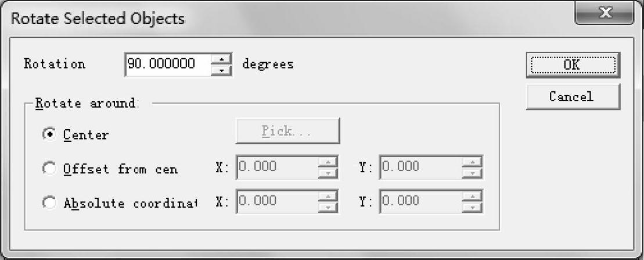Increase Absolute X with up arrow
The height and width of the screenshot is (260, 644).
328,197
